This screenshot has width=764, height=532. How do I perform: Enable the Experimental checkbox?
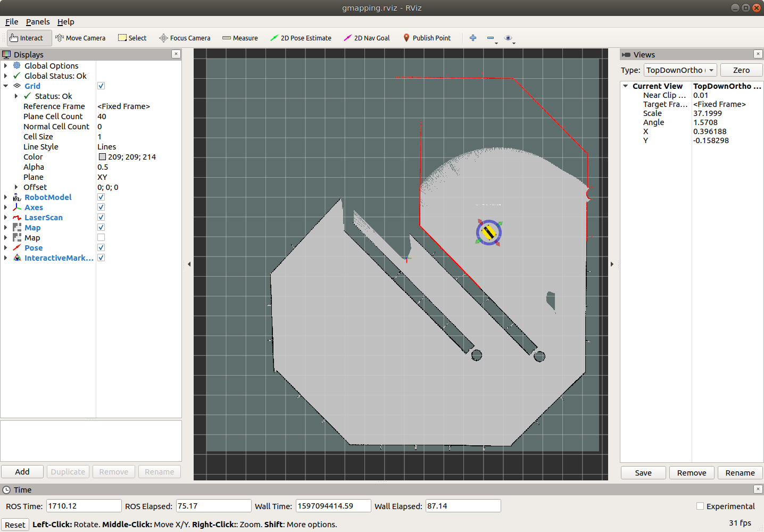[700, 506]
